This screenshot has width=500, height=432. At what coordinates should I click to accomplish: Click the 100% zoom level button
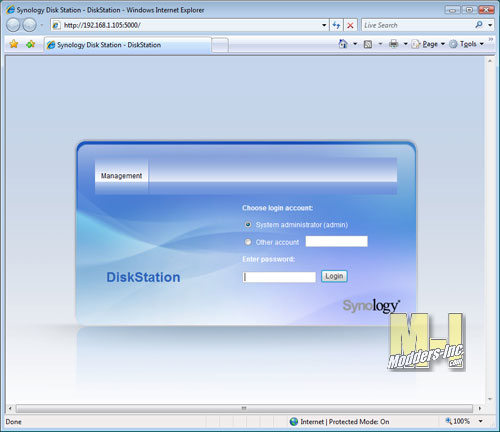(458, 421)
